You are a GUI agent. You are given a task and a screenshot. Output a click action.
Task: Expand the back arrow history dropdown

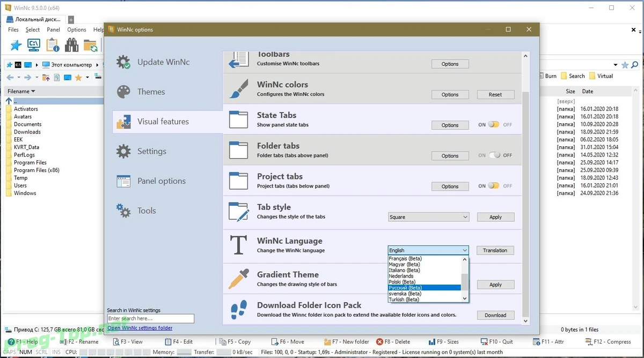click(18, 78)
